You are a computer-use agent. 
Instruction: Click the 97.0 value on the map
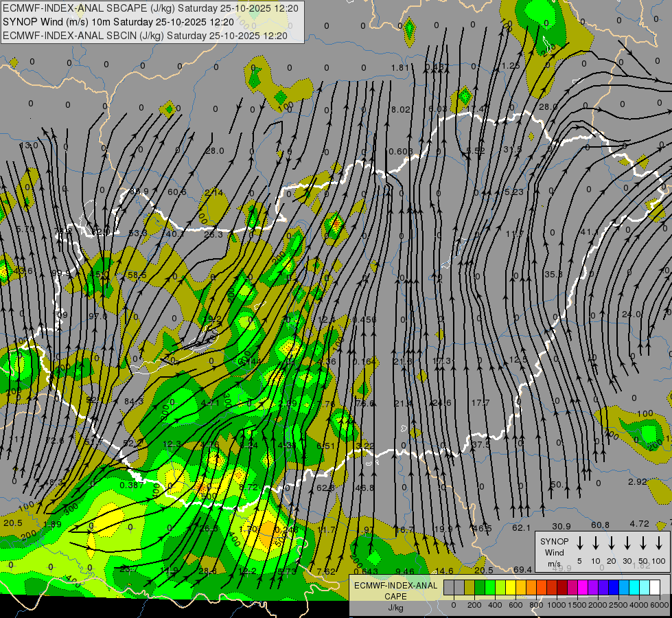pos(97,316)
